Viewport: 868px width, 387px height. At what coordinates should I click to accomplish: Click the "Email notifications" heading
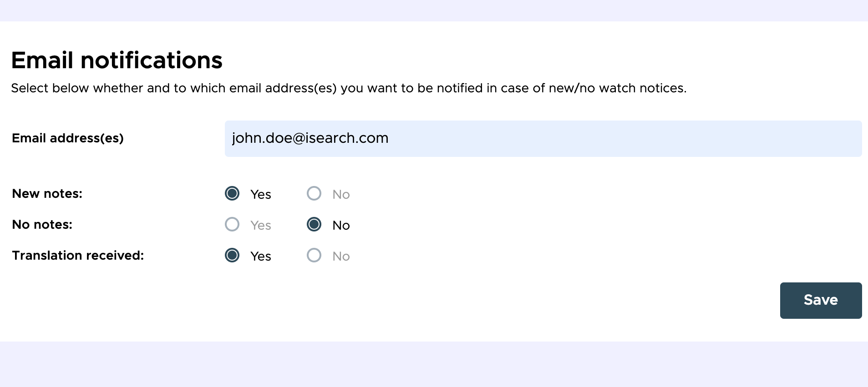click(x=117, y=60)
